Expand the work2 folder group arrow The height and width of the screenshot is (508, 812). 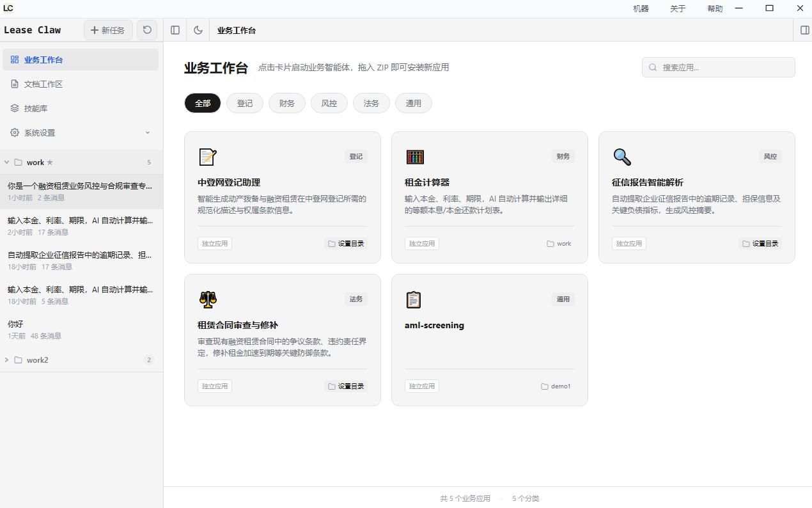tap(6, 360)
